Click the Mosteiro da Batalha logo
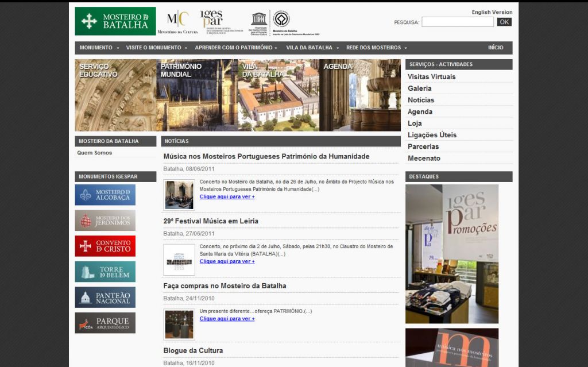The height and width of the screenshot is (367, 588). pos(115,21)
